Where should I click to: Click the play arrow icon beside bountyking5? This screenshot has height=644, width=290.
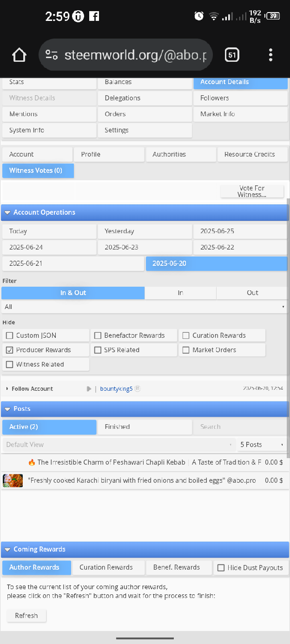pyautogui.click(x=89, y=389)
